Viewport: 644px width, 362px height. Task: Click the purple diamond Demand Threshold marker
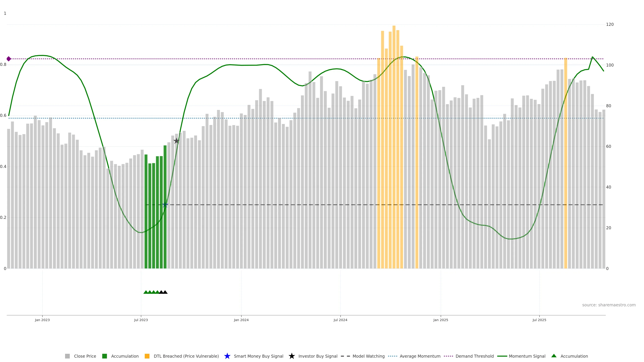9,59
